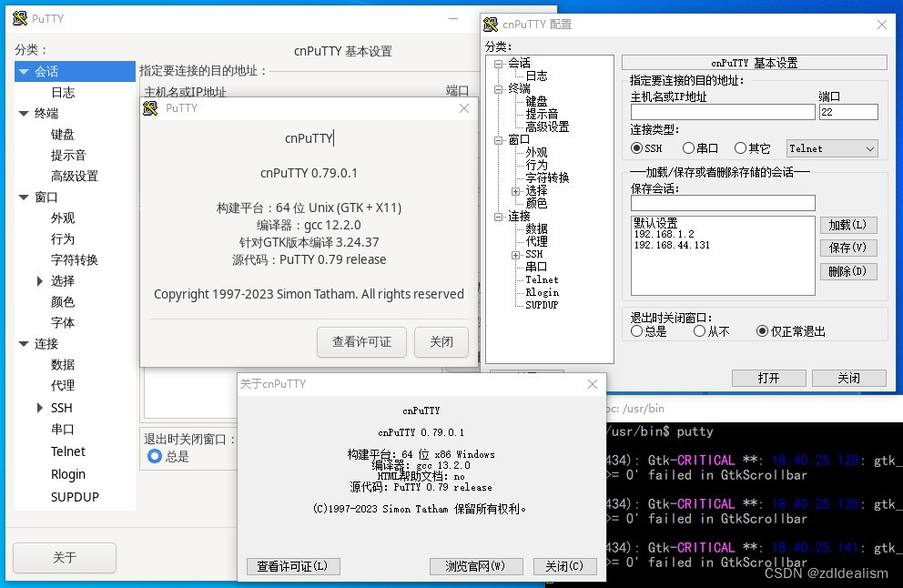Select the 192.168.44.131 saved session
The height and width of the screenshot is (588, 903).
pos(670,243)
